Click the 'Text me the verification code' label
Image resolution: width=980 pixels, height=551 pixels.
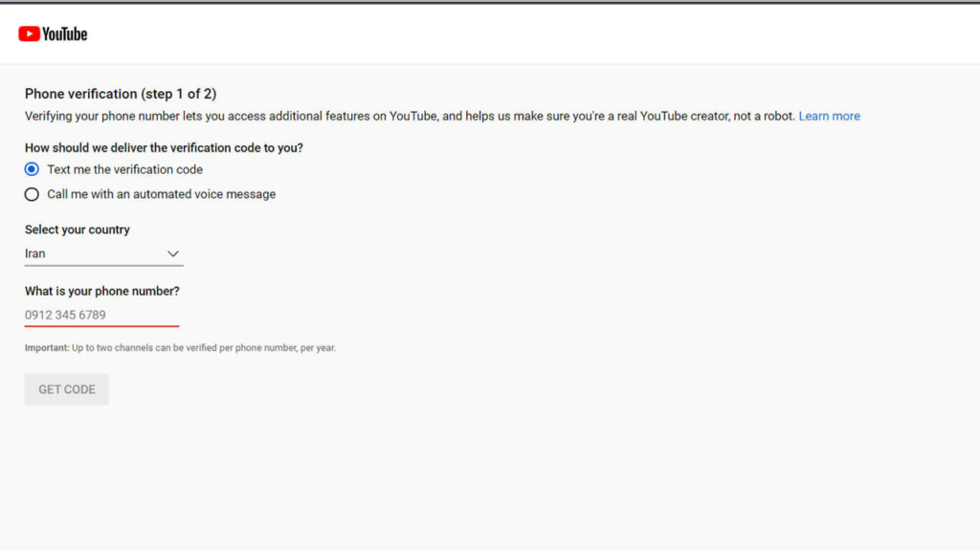tap(124, 169)
